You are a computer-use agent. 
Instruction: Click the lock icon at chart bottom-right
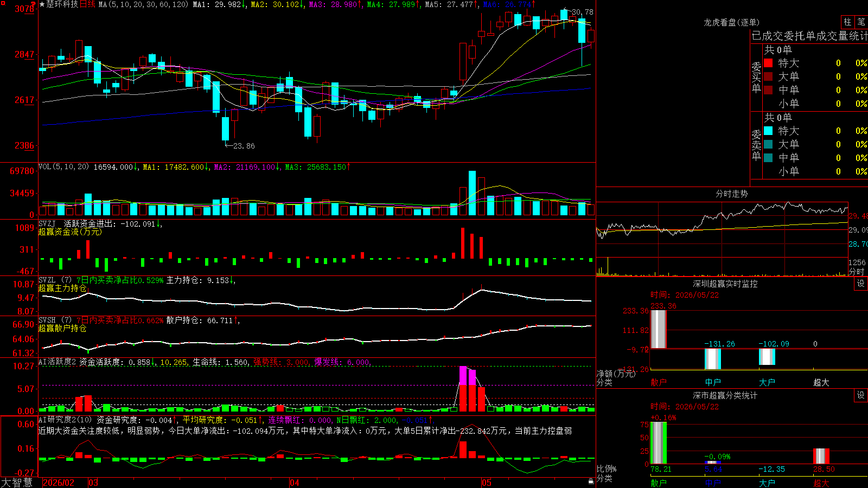tap(591, 481)
